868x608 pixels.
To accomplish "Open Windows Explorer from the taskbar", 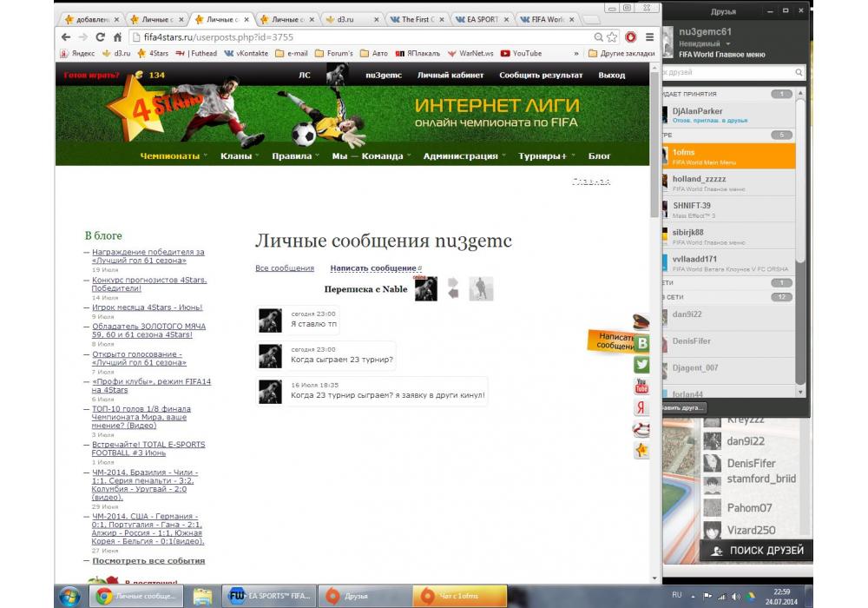I will (202, 596).
